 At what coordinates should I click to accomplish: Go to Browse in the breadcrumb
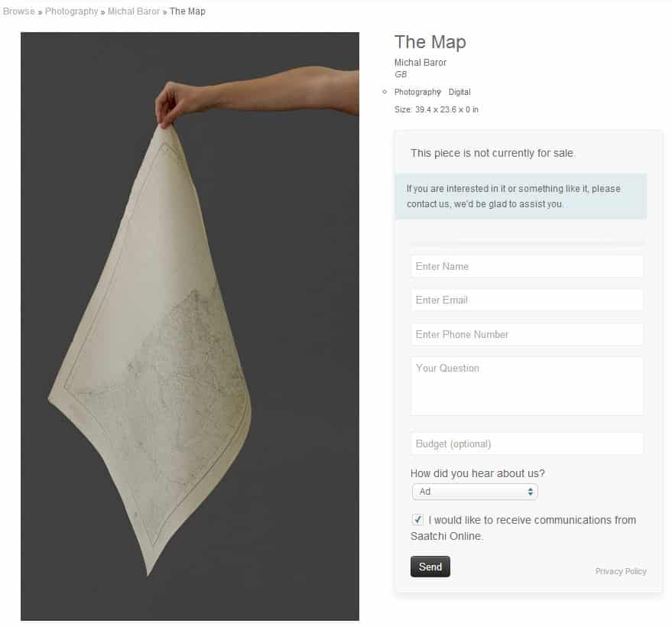[18, 11]
